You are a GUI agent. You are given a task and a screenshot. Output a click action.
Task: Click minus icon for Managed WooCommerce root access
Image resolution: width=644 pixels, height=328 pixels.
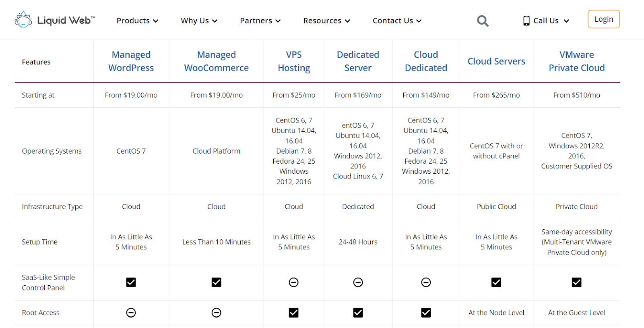pyautogui.click(x=217, y=313)
